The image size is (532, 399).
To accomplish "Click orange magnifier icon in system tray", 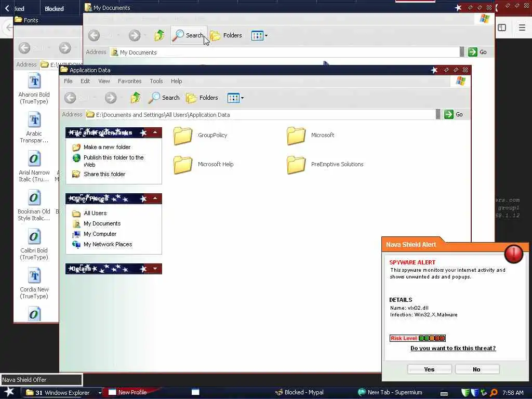I will click(494, 393).
